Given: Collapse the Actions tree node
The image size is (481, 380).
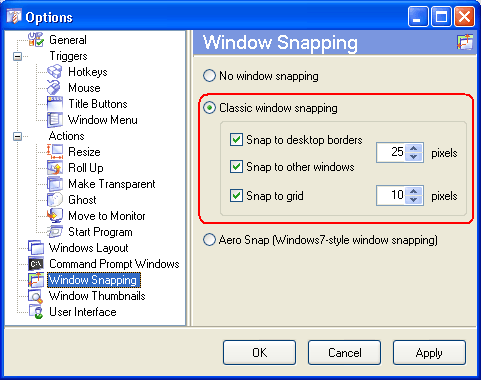Looking at the screenshot, I should [x=17, y=136].
